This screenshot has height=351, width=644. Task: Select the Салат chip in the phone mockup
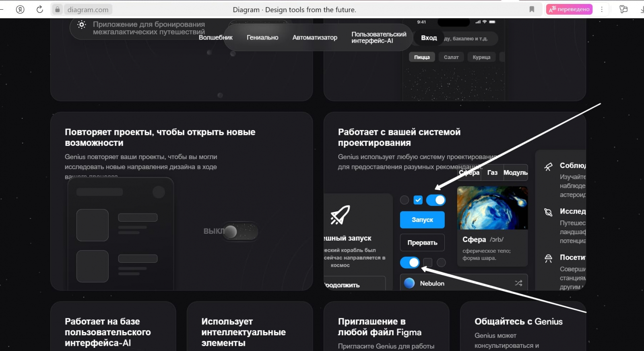coord(451,57)
